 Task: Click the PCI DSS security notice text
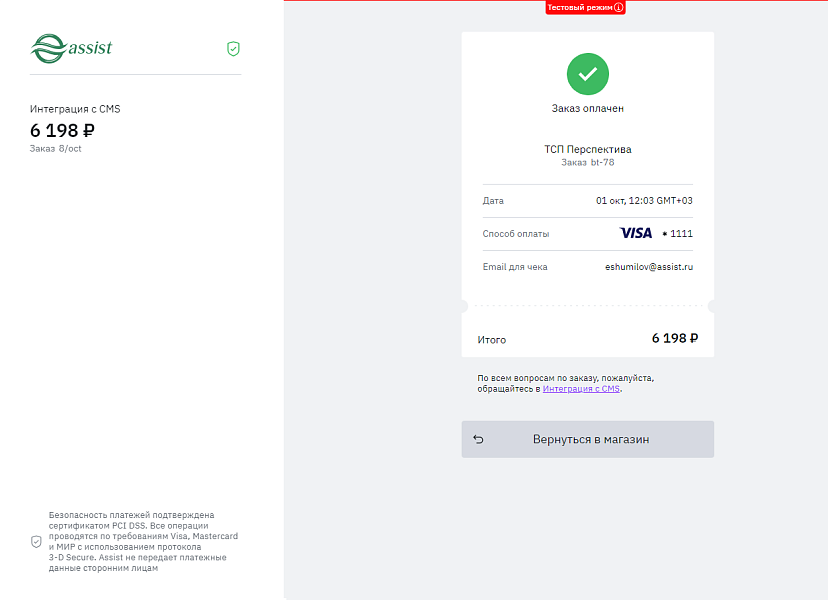pyautogui.click(x=143, y=541)
